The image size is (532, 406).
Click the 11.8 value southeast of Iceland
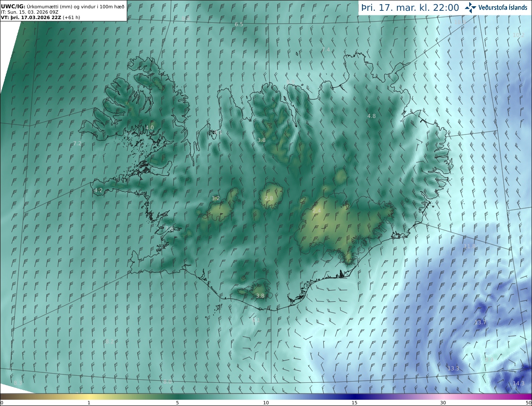pos(470,246)
